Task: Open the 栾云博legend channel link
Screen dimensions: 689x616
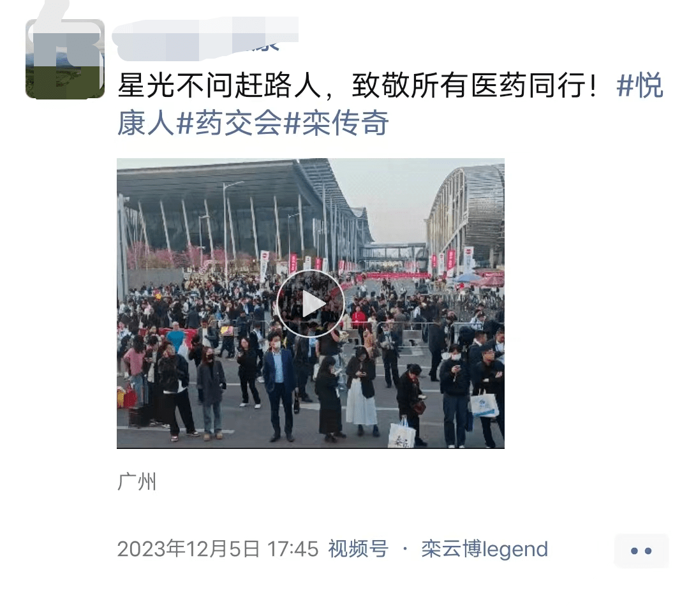Action: (x=484, y=549)
